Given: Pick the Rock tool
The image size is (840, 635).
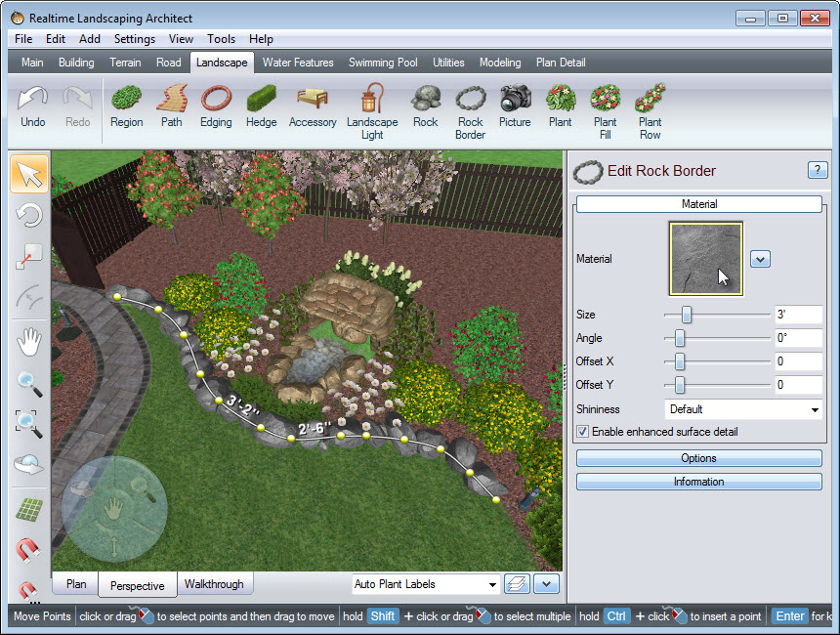Looking at the screenshot, I should 425,106.
